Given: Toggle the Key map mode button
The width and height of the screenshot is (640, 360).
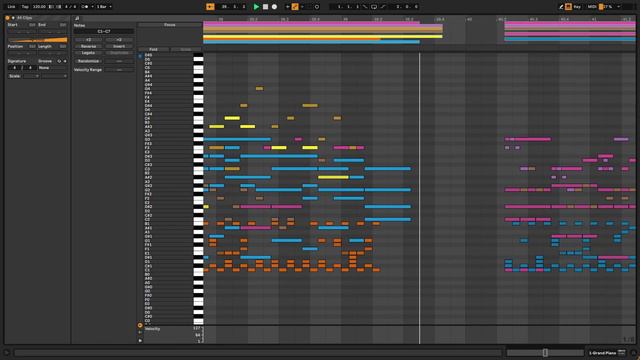Looking at the screenshot, I should click(x=577, y=7).
